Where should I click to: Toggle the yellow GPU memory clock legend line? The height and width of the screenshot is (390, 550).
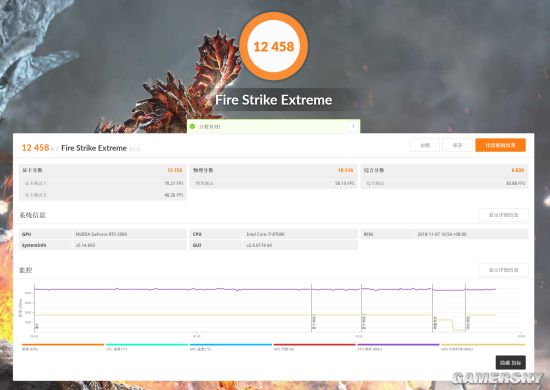[483, 345]
